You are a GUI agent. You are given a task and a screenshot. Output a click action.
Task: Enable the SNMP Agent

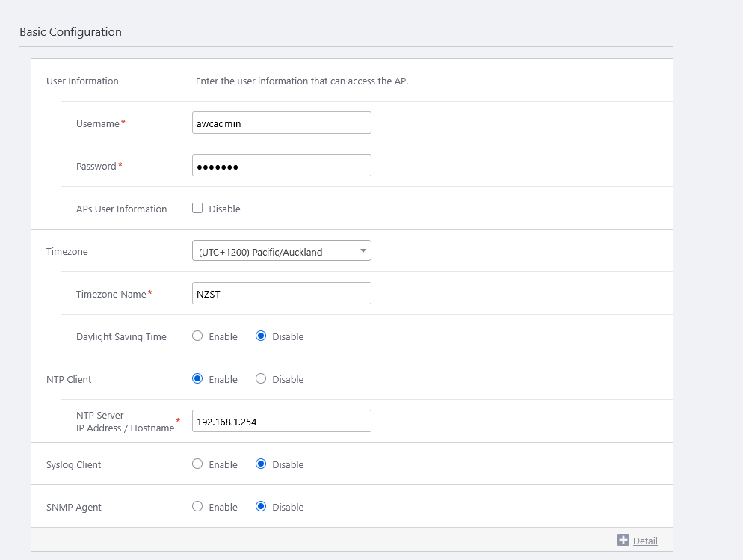click(197, 507)
